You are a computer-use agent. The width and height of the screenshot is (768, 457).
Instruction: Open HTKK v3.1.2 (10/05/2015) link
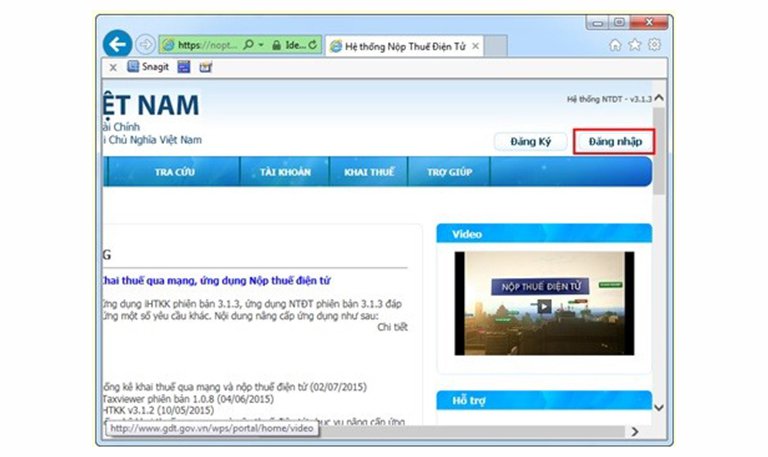pos(158,410)
